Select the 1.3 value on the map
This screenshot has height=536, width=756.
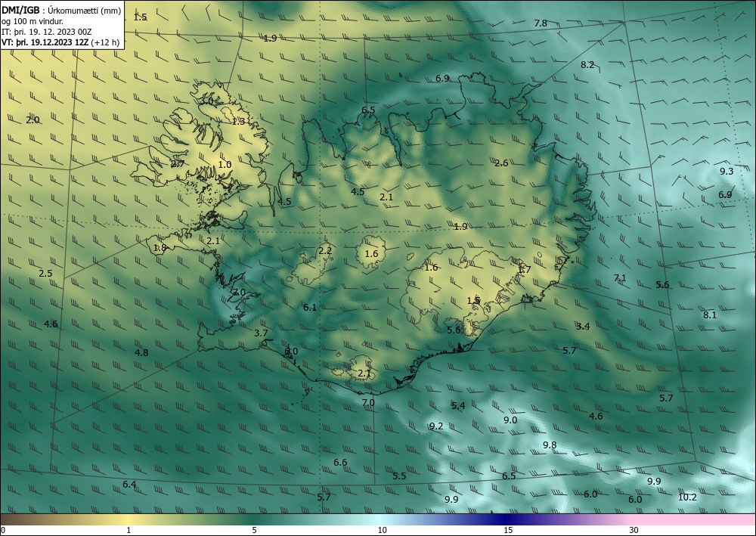238,122
